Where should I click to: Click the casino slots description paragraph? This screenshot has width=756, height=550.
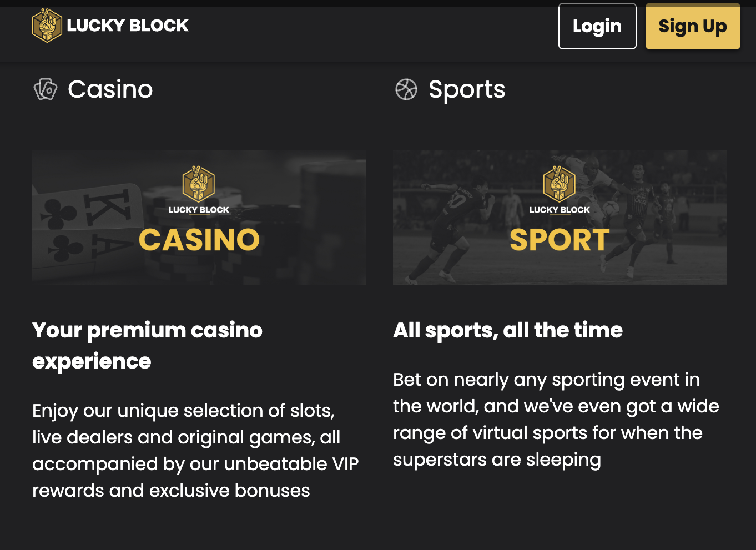(x=195, y=450)
